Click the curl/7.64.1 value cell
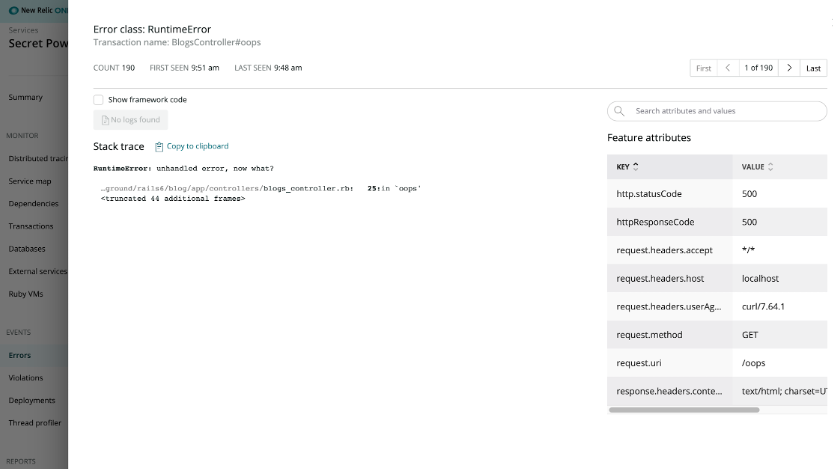The width and height of the screenshot is (833, 469). 779,306
